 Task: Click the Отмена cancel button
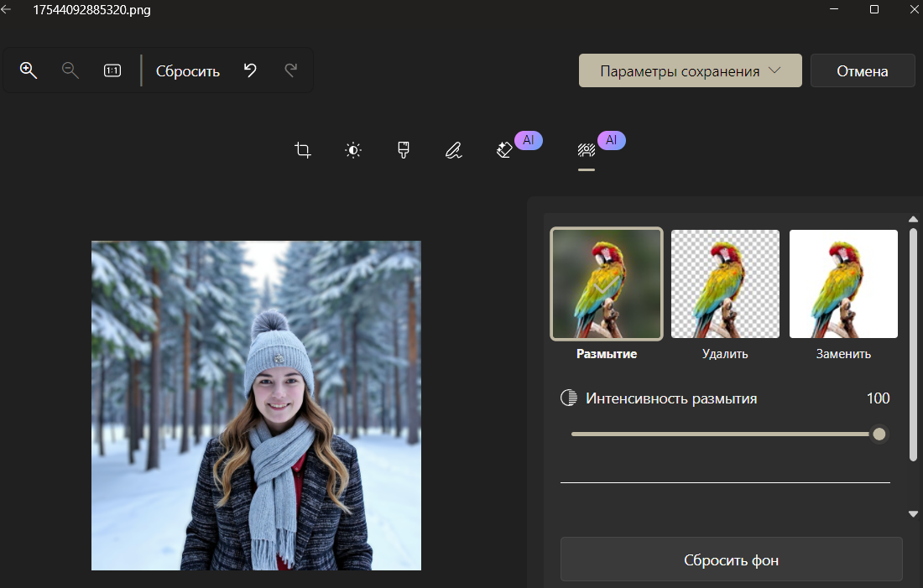pos(863,70)
